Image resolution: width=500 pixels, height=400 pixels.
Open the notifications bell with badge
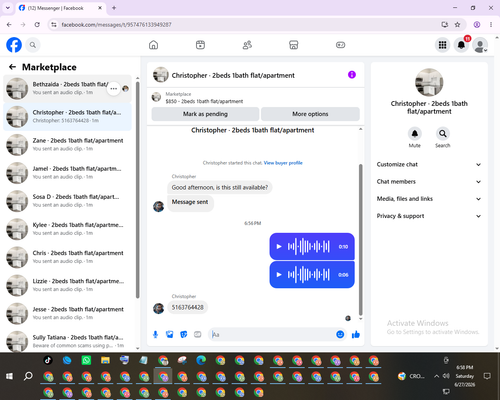pyautogui.click(x=462, y=45)
